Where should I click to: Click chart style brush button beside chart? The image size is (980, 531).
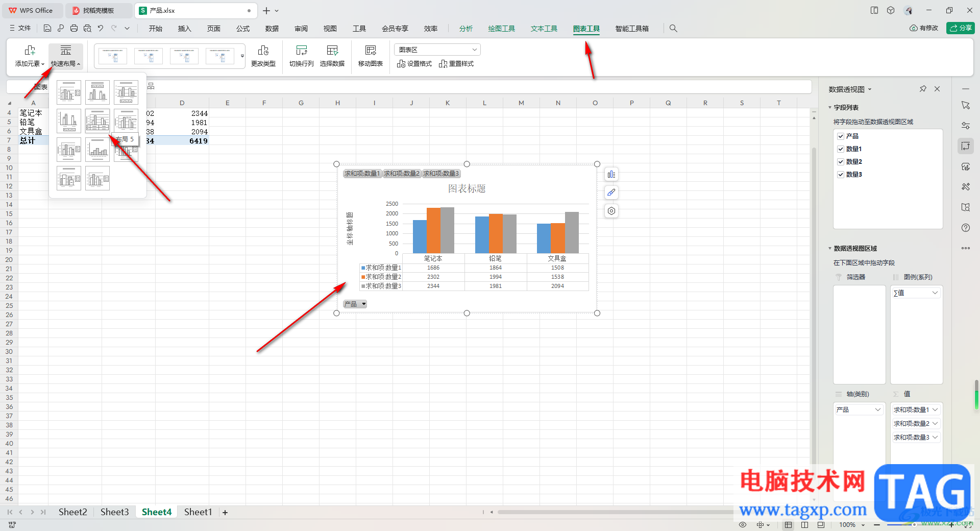(x=611, y=192)
